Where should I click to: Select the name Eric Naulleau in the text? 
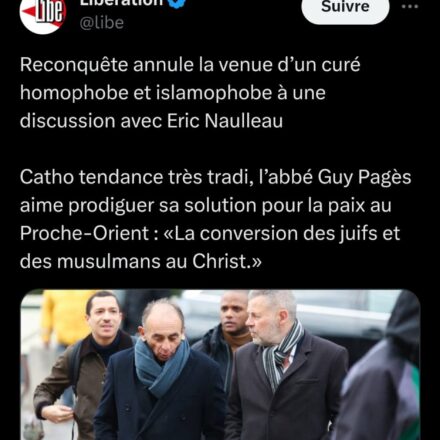225,120
